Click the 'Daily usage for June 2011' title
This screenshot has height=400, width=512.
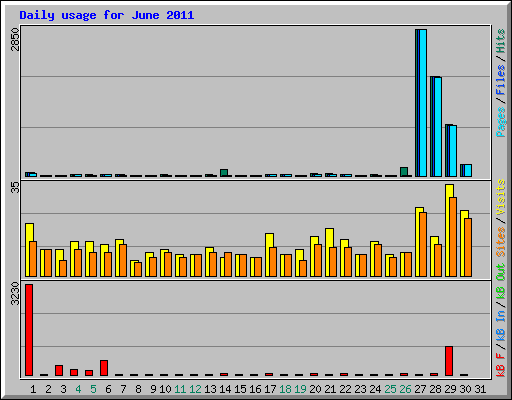[x=107, y=16]
